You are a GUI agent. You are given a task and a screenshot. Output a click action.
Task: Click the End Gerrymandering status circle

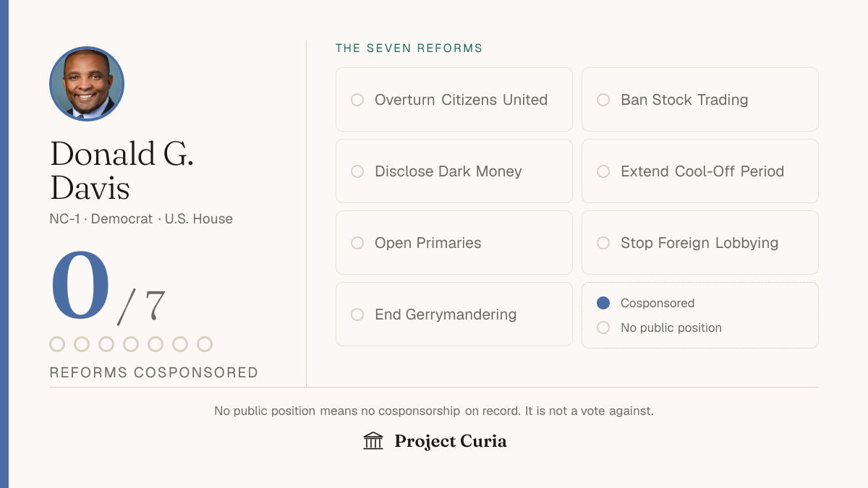pos(357,314)
